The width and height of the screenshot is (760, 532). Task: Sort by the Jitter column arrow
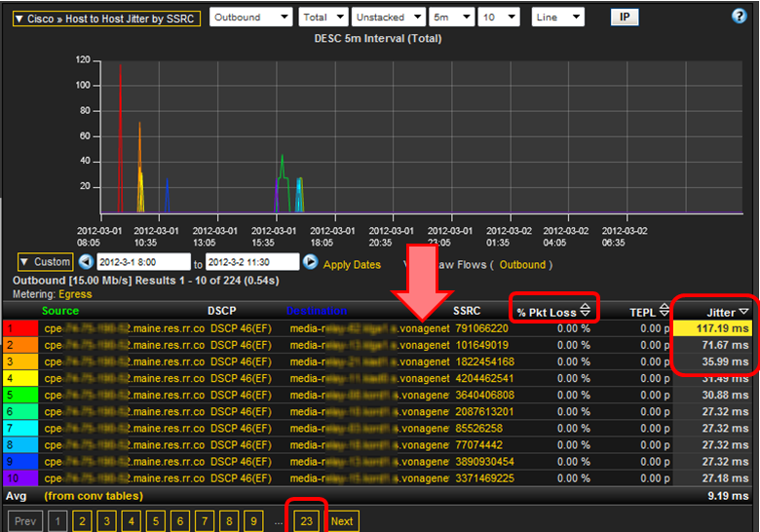tap(742, 311)
